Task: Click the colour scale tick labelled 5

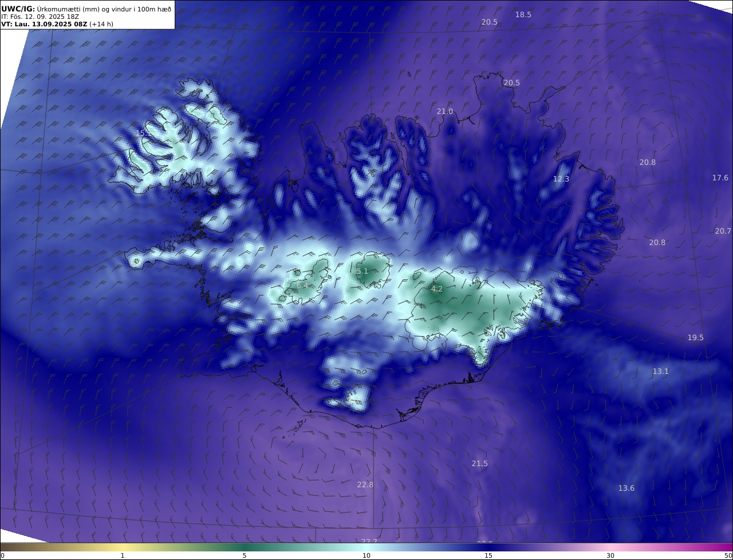Action: [245, 555]
